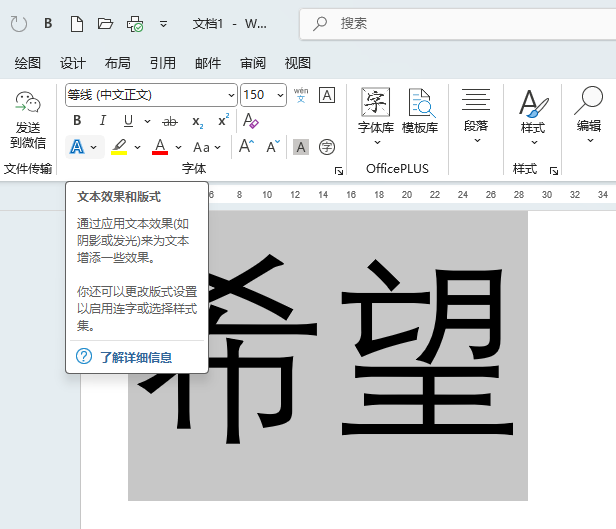Expand the font size dropdown arrow

coord(280,95)
